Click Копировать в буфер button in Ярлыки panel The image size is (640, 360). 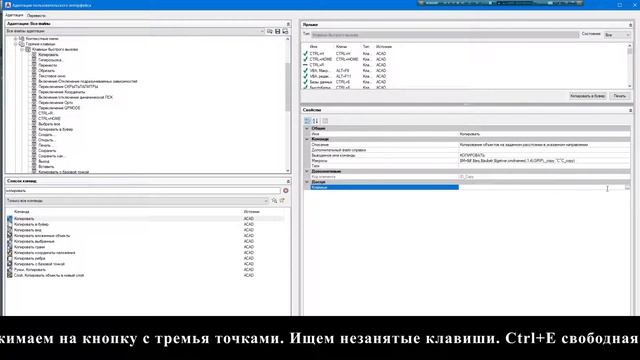587,96
